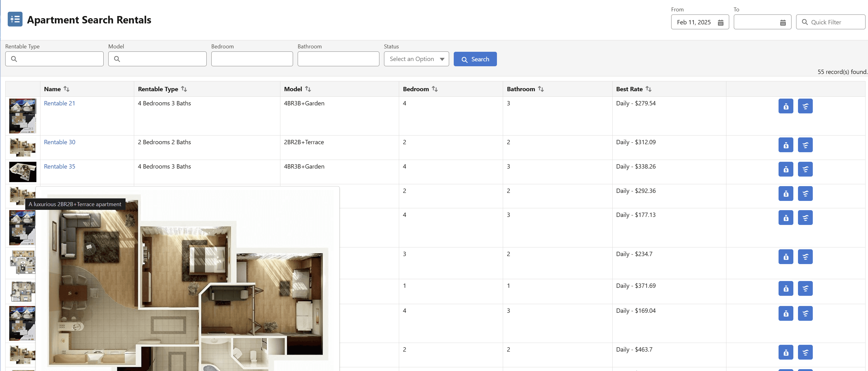This screenshot has height=371, width=868.
Task: Click the 55 record(s) found text
Action: click(x=842, y=72)
